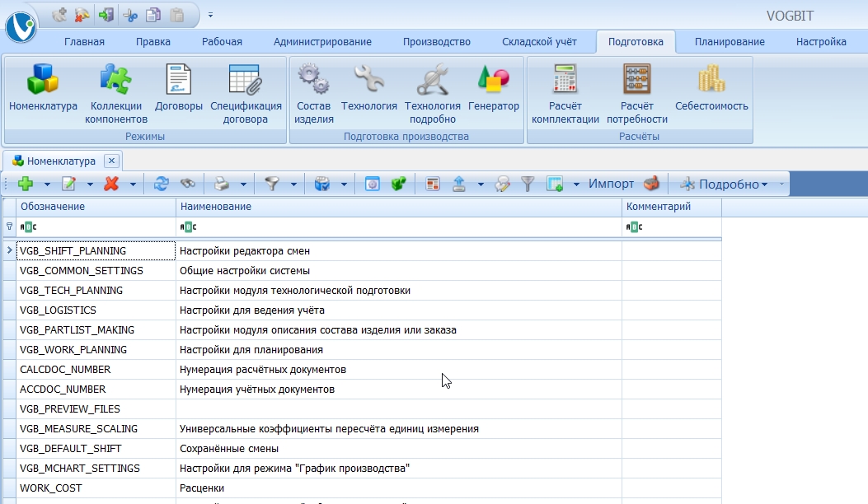Screen dimensions: 868x504
Task: Run Расчёт комплектации calculation
Action: [565, 94]
